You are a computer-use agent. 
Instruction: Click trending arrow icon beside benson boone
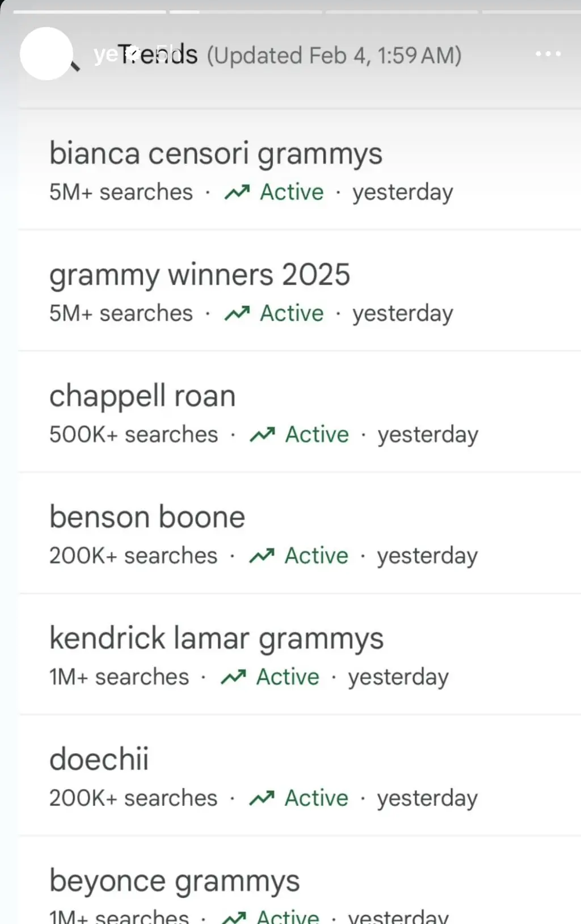[x=262, y=556]
